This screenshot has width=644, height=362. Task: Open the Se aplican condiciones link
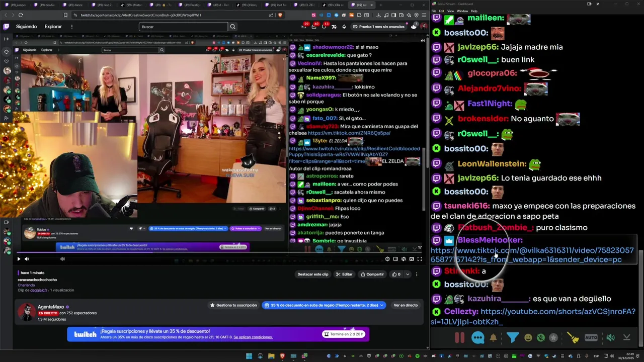tap(253, 337)
